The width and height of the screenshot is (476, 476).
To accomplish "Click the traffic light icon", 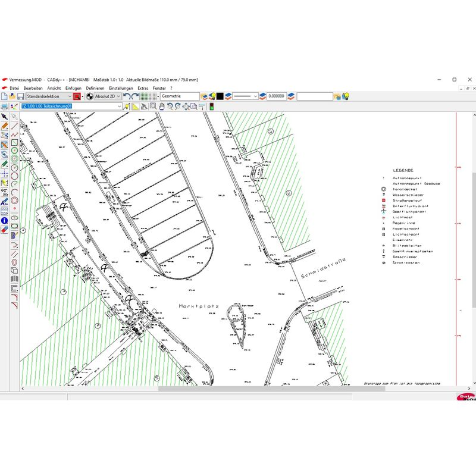I will pyautogui.click(x=211, y=107).
